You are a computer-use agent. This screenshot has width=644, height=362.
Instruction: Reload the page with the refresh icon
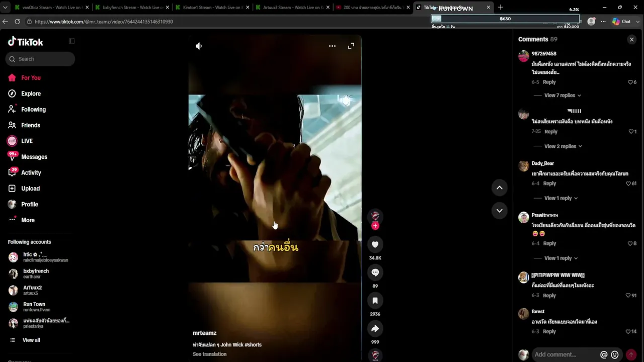pyautogui.click(x=17, y=22)
